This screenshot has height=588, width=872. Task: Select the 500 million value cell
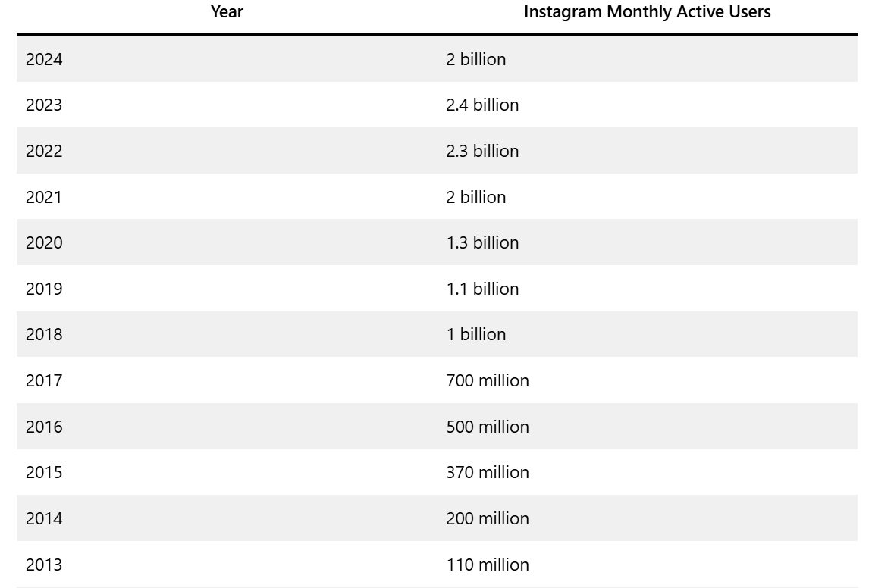[x=488, y=427]
